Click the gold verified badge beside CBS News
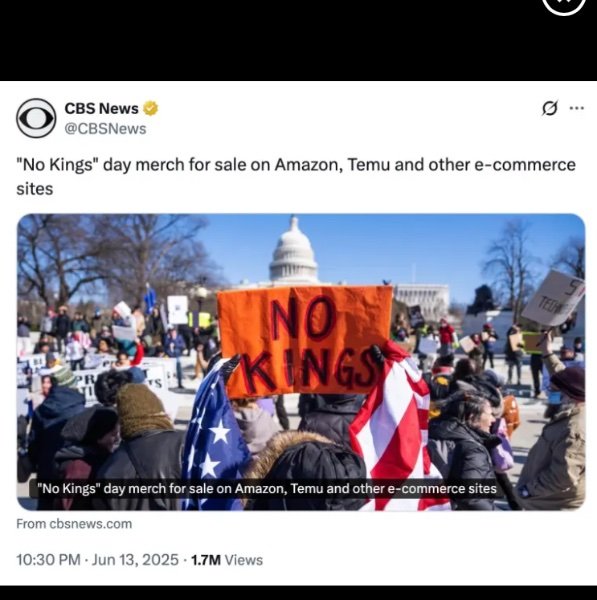Screen dimensions: 597x600 (150, 108)
